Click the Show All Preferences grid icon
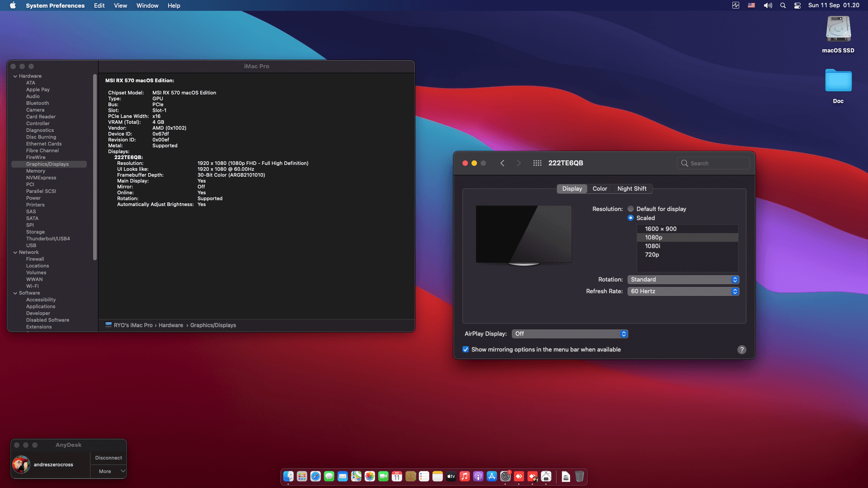 coord(538,163)
